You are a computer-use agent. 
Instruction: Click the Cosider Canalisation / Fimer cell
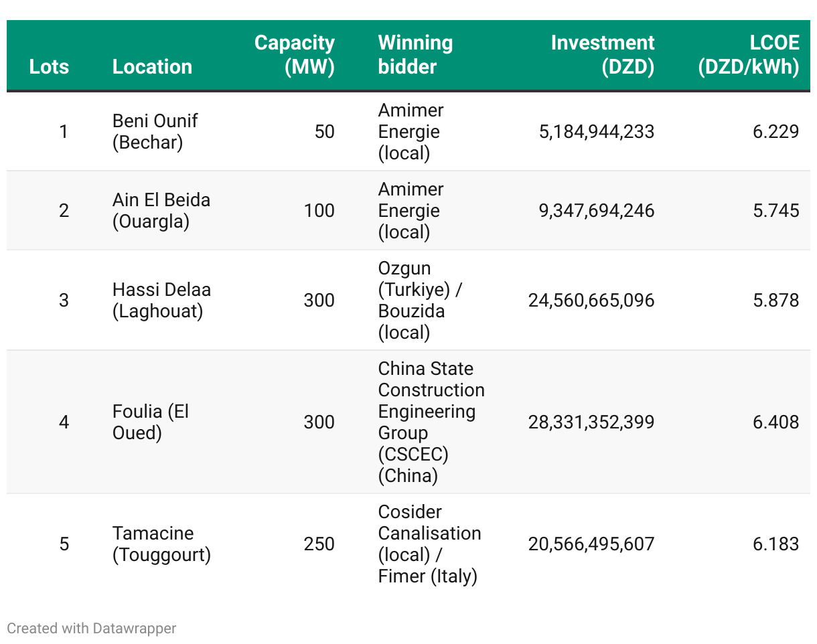429,544
